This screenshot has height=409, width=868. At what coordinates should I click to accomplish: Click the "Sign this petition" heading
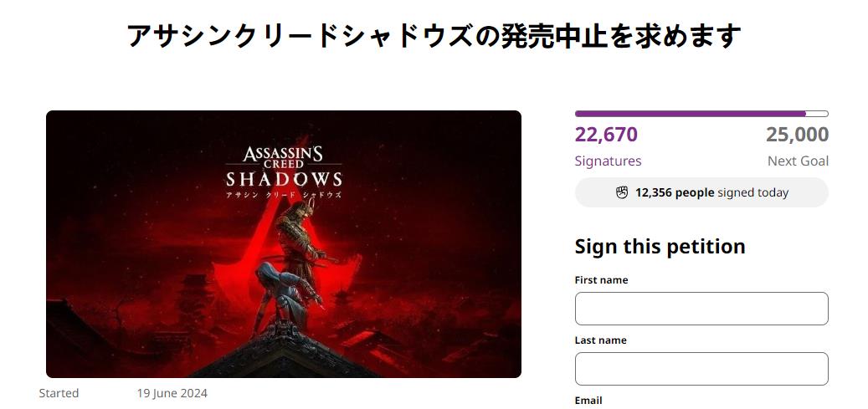(660, 247)
